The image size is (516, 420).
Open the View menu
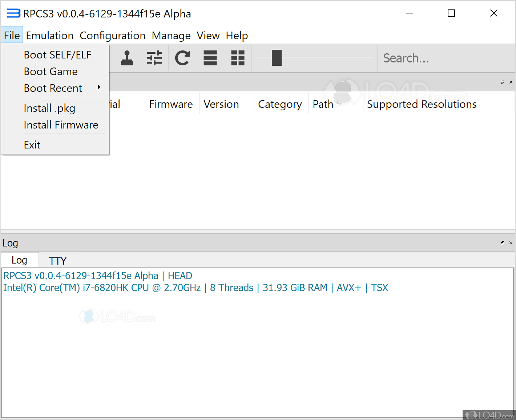[208, 36]
